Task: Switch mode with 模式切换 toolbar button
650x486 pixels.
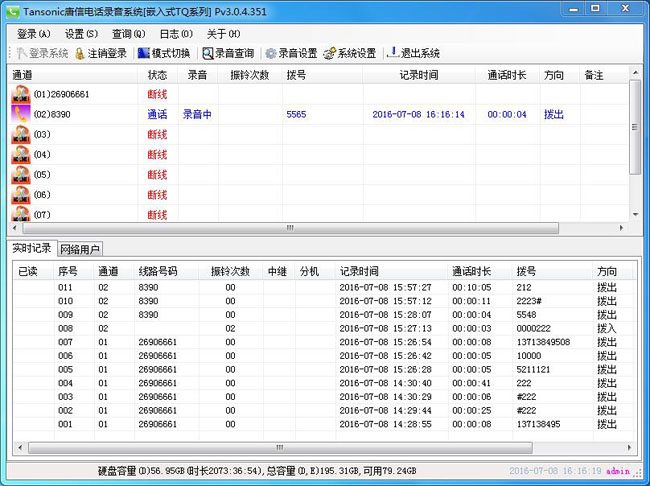Action: click(x=143, y=53)
